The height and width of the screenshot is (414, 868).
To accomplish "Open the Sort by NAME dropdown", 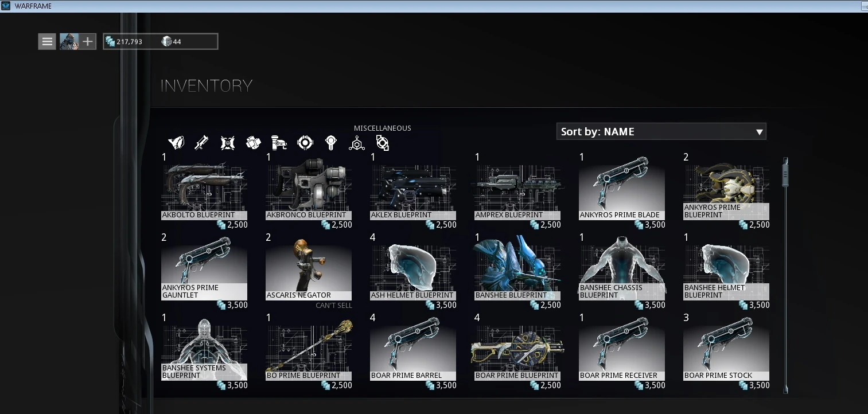I will (661, 132).
